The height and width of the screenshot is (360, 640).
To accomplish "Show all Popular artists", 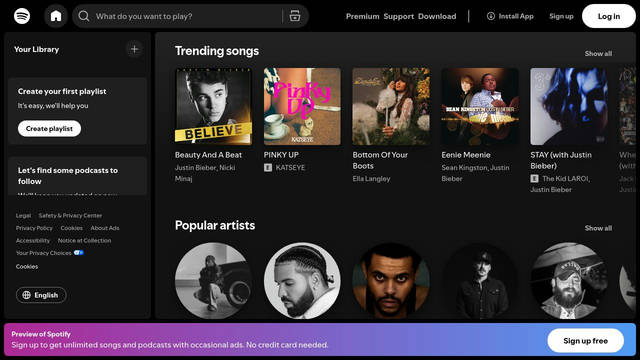I will [598, 228].
